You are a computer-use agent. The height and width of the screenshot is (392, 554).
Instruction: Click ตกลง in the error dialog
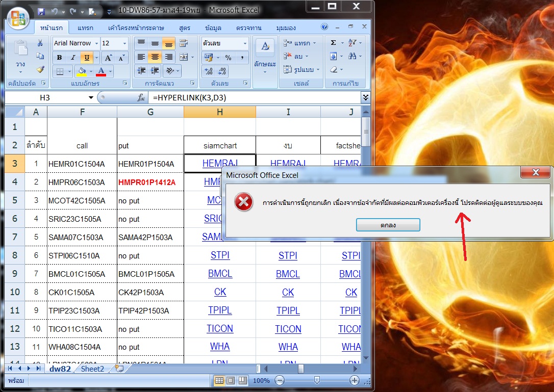tap(388, 225)
